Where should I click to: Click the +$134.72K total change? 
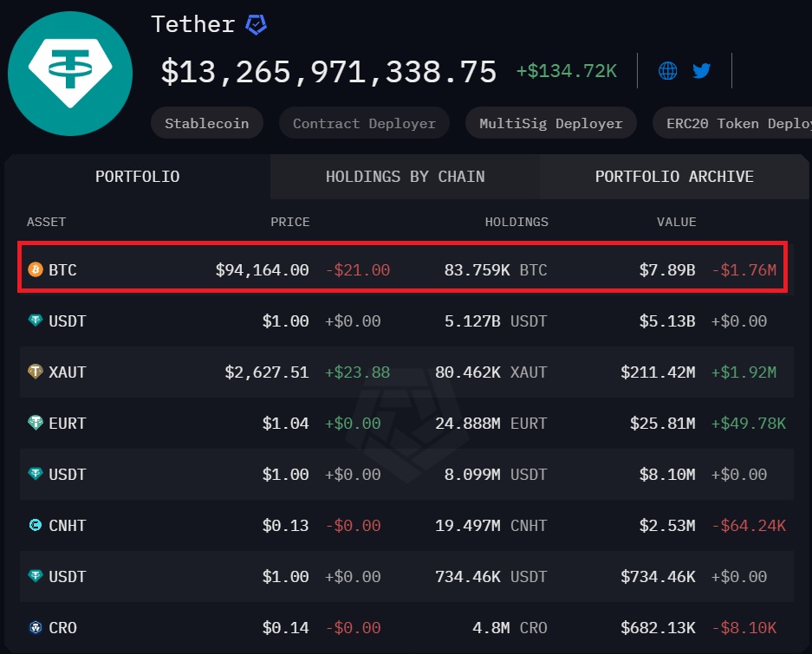coord(567,71)
